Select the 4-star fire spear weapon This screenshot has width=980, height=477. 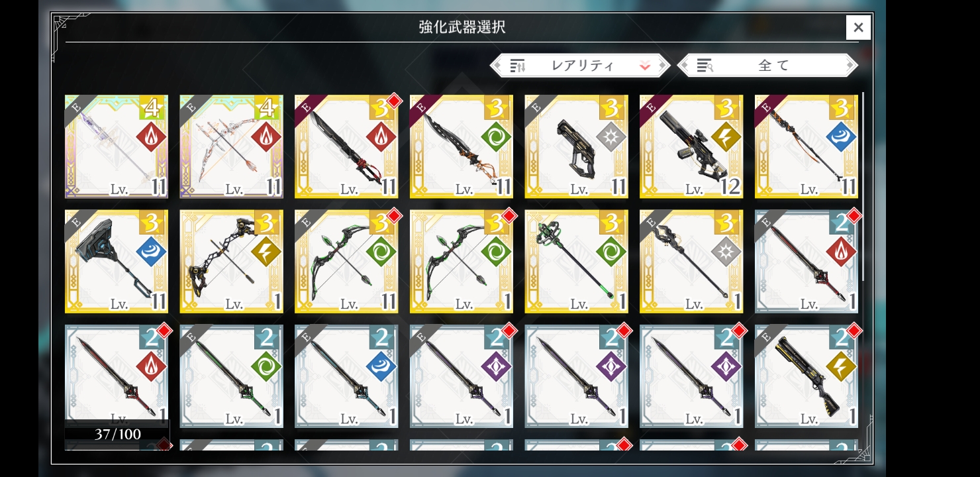(x=117, y=146)
